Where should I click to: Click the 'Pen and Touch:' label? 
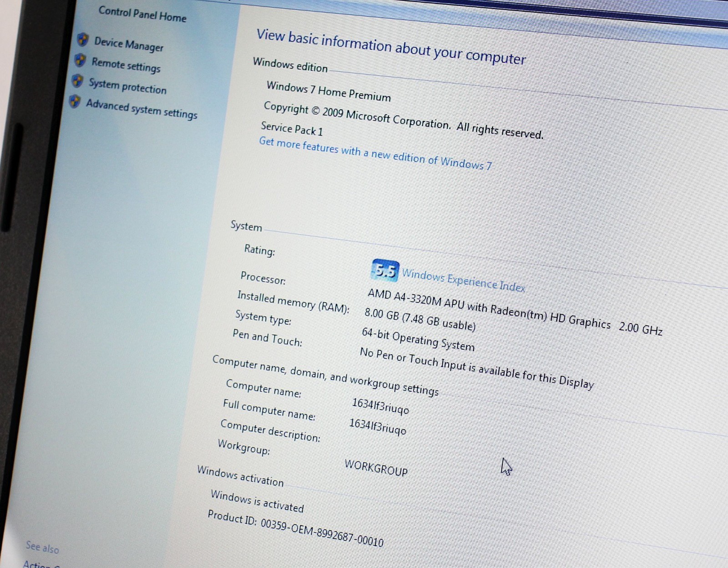click(x=267, y=338)
